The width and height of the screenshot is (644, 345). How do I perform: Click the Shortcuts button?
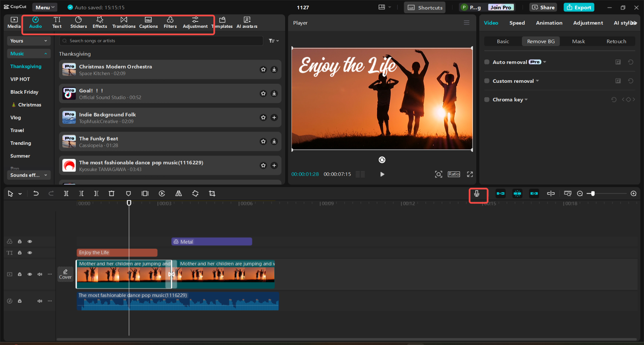coord(425,8)
